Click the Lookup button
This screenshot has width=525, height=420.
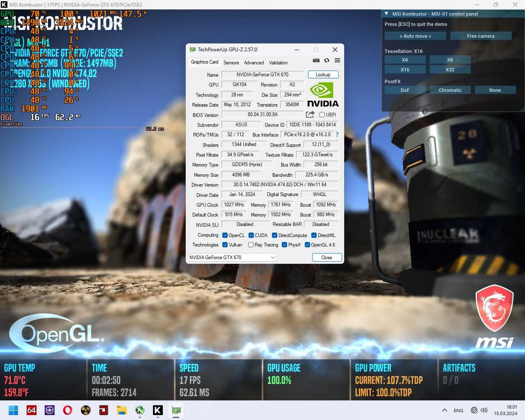[x=323, y=75]
